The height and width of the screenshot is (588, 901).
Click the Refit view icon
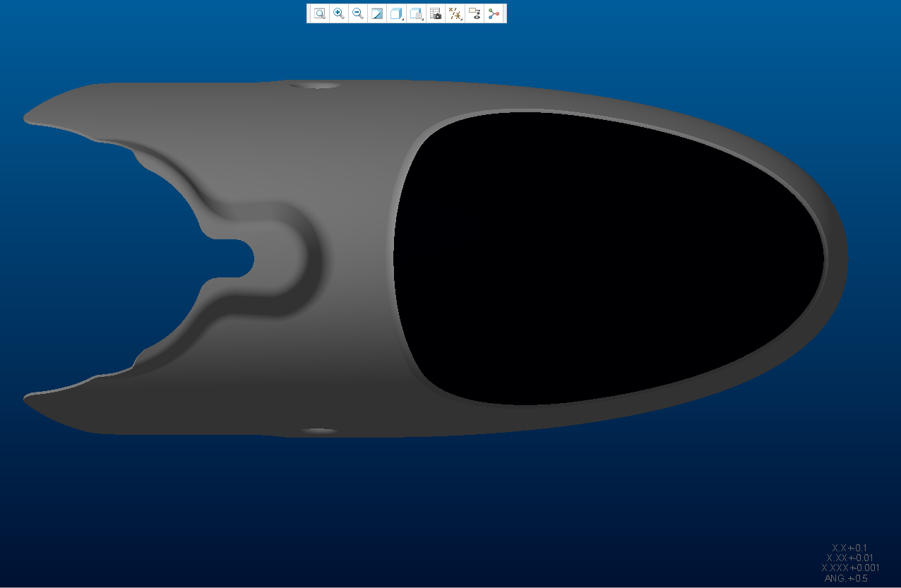pyautogui.click(x=319, y=13)
